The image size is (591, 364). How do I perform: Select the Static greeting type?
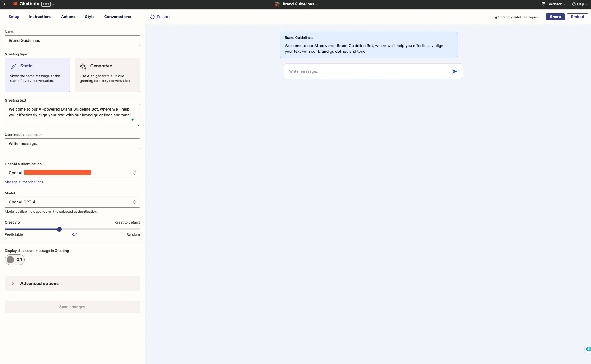click(x=37, y=75)
